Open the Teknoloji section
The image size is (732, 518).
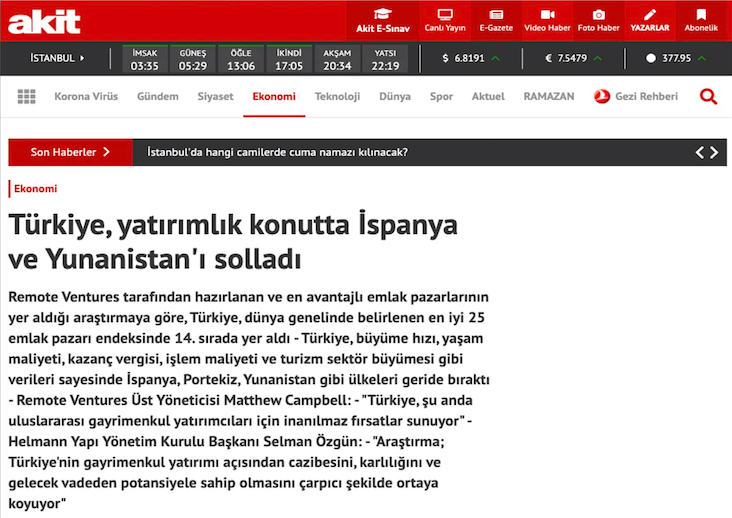click(338, 97)
